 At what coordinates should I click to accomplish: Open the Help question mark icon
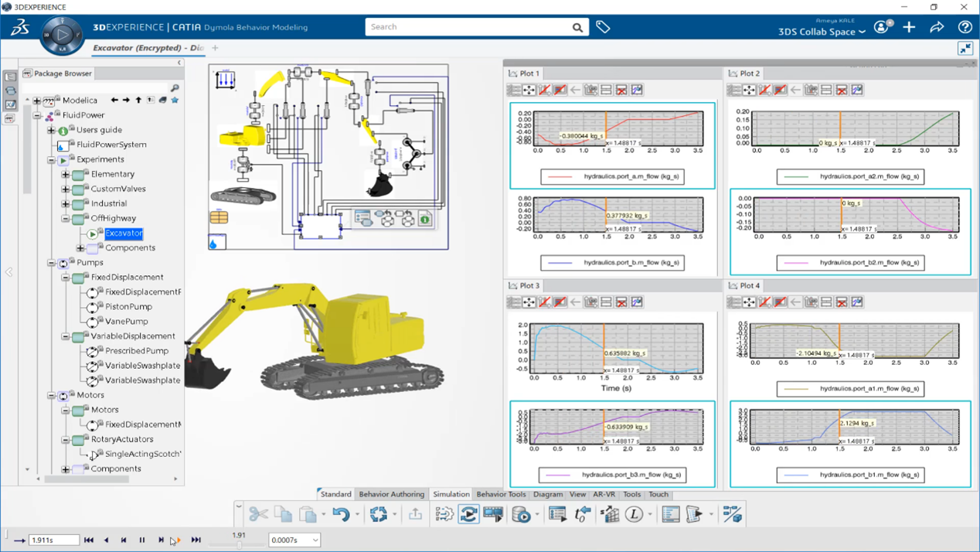coord(965,27)
